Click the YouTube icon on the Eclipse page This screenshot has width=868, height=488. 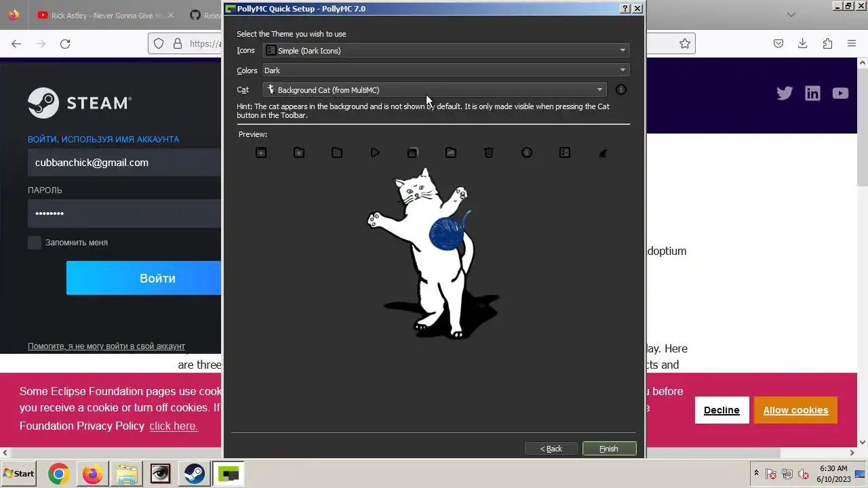click(x=840, y=94)
